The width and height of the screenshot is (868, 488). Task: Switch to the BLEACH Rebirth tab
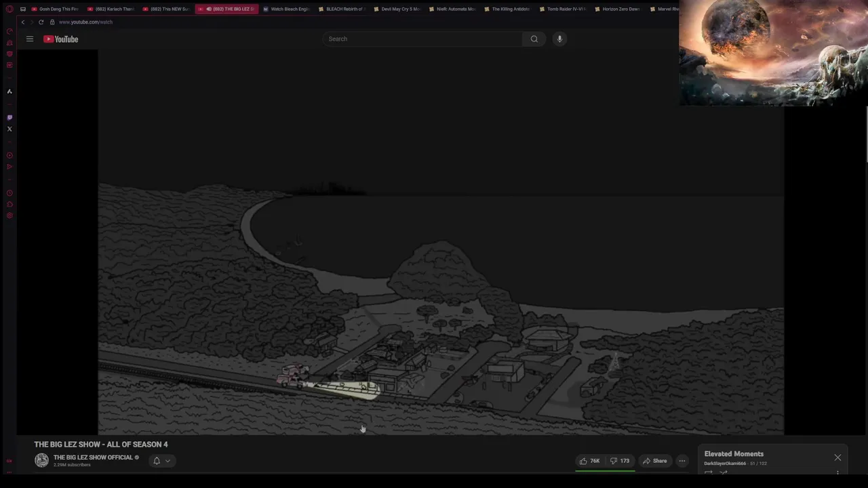point(342,9)
